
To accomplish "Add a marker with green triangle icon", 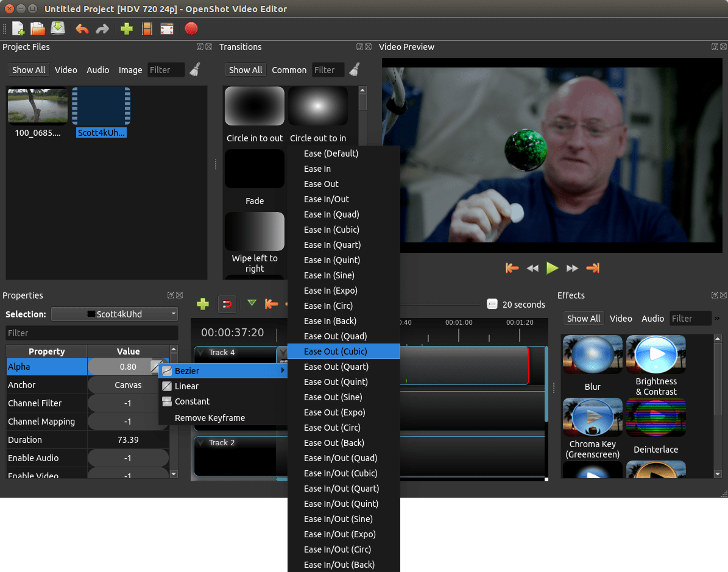I will pos(252,303).
